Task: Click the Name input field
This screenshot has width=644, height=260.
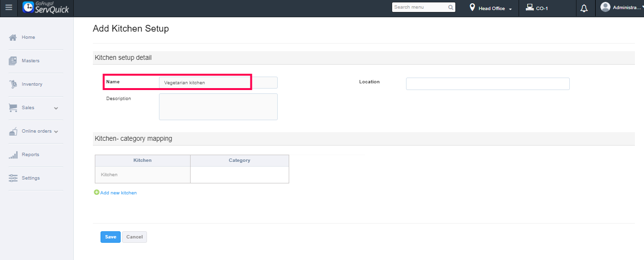Action: [x=218, y=82]
